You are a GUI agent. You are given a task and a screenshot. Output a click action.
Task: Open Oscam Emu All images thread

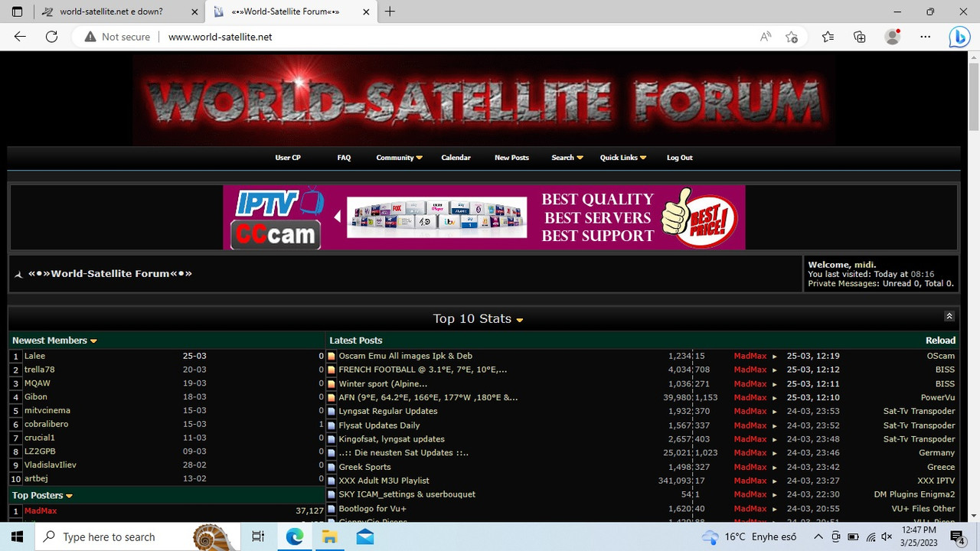pos(406,356)
